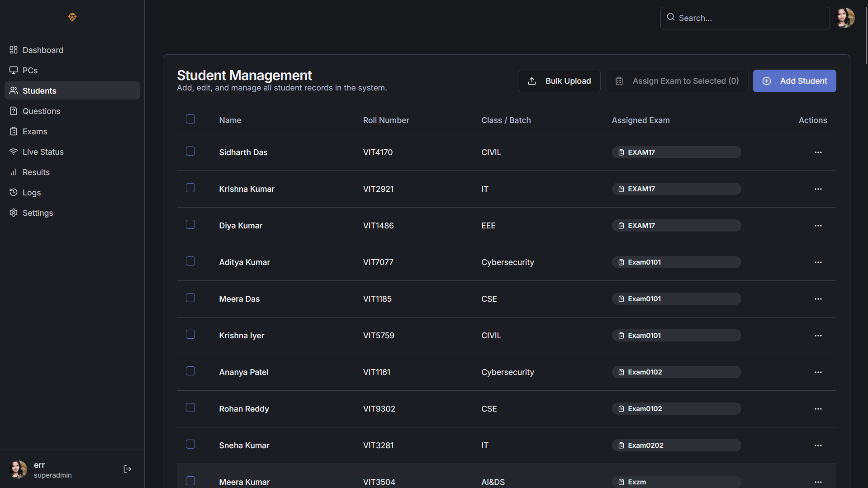Click the Bulk Upload button
This screenshot has height=488, width=868.
tap(559, 81)
